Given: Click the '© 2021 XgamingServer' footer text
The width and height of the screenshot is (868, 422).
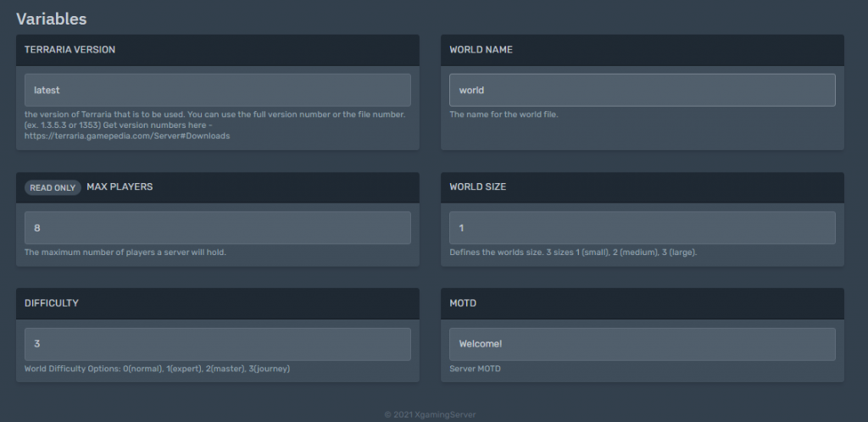Looking at the screenshot, I should tap(430, 414).
